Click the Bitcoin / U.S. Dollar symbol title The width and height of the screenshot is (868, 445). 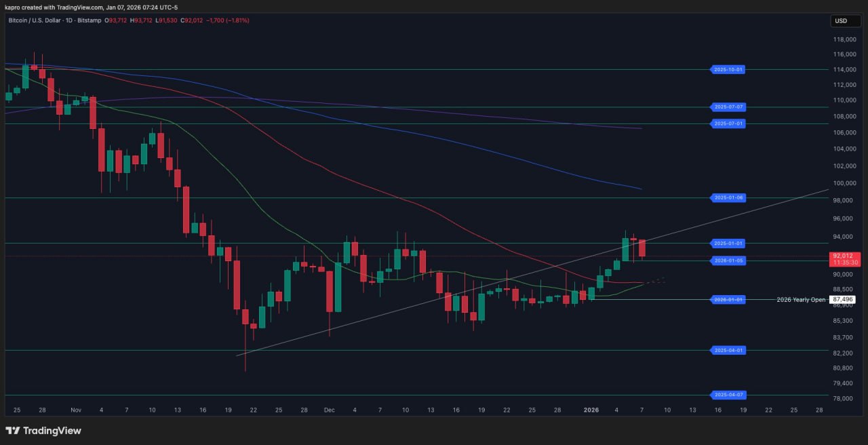(35, 20)
